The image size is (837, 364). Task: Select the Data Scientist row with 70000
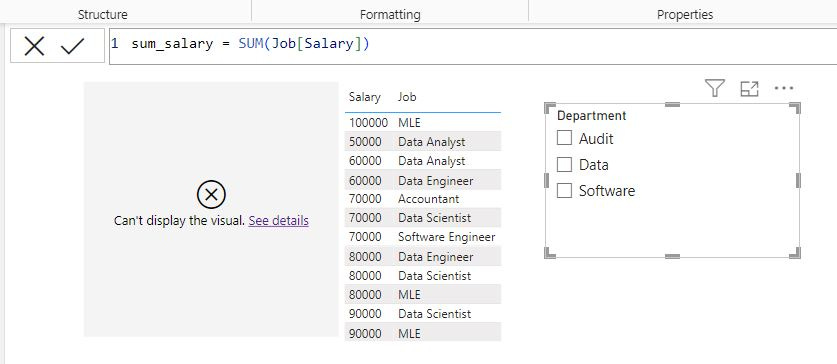(423, 218)
